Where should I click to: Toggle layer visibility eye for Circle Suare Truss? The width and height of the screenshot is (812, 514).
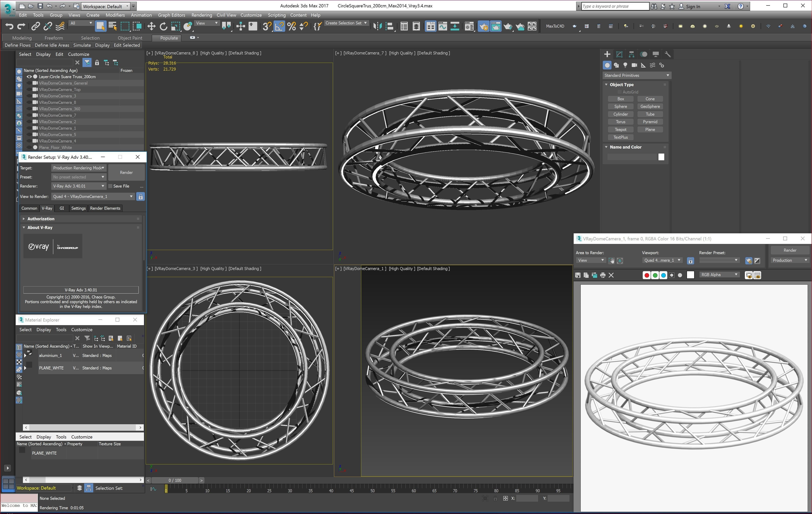pyautogui.click(x=29, y=77)
